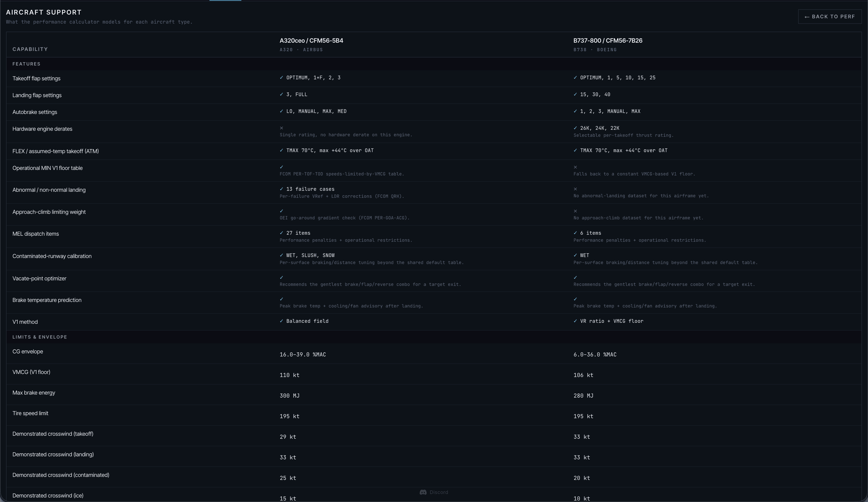Select the A320ceo / CFM56-5B4 column header
This screenshot has width=868, height=502.
point(311,41)
